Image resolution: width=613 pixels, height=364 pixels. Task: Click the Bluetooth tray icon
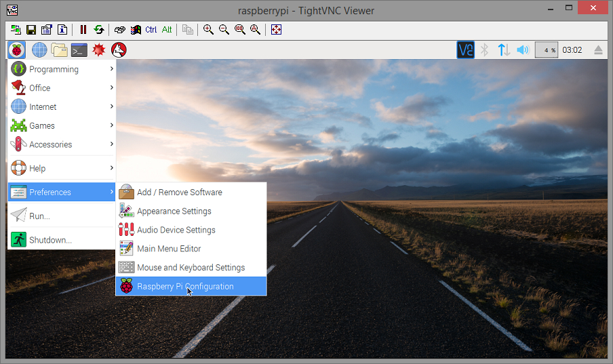point(484,50)
